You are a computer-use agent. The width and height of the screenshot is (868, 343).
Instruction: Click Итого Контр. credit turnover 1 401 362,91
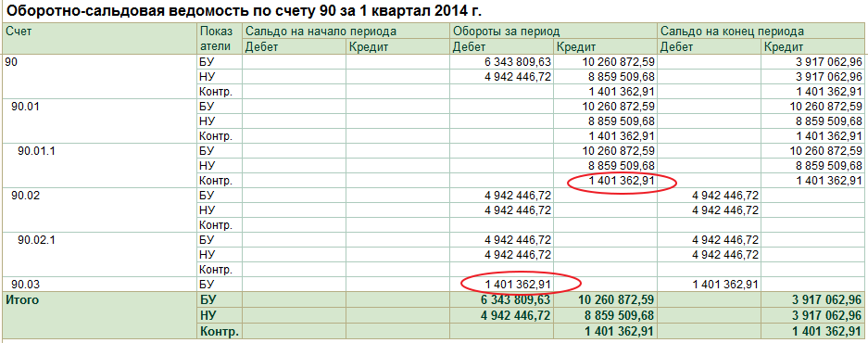tap(621, 331)
